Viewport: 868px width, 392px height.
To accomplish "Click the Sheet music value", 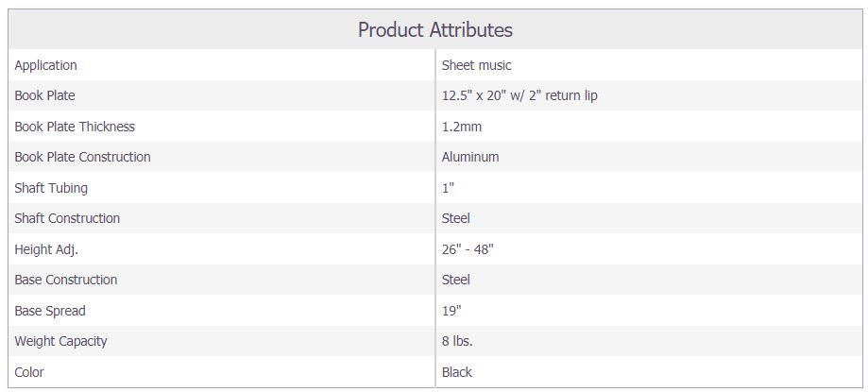I will 476,65.
